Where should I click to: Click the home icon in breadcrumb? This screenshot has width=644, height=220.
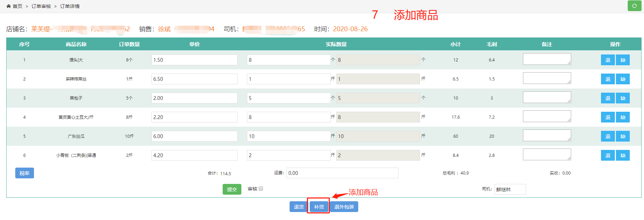coord(9,6)
